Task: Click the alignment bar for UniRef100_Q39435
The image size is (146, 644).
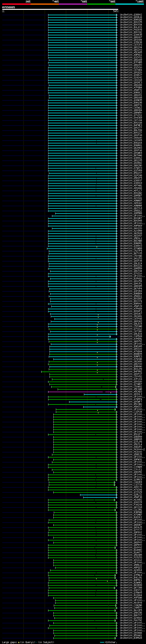Action: pos(83,35)
